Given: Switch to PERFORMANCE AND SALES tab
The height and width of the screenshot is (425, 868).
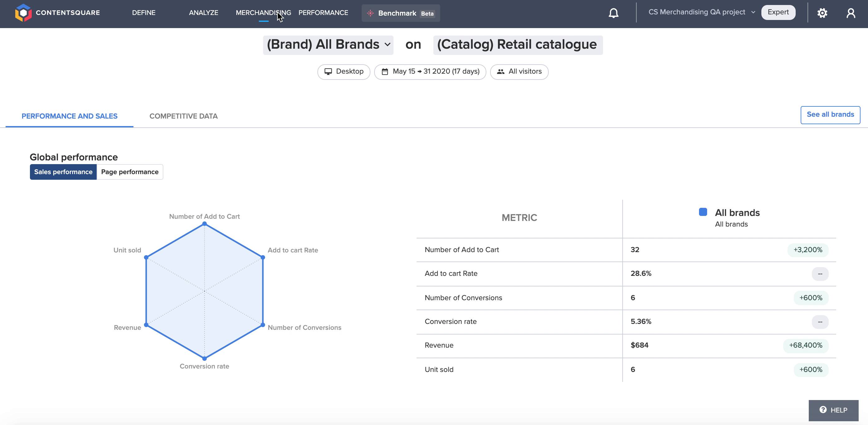Looking at the screenshot, I should point(70,116).
